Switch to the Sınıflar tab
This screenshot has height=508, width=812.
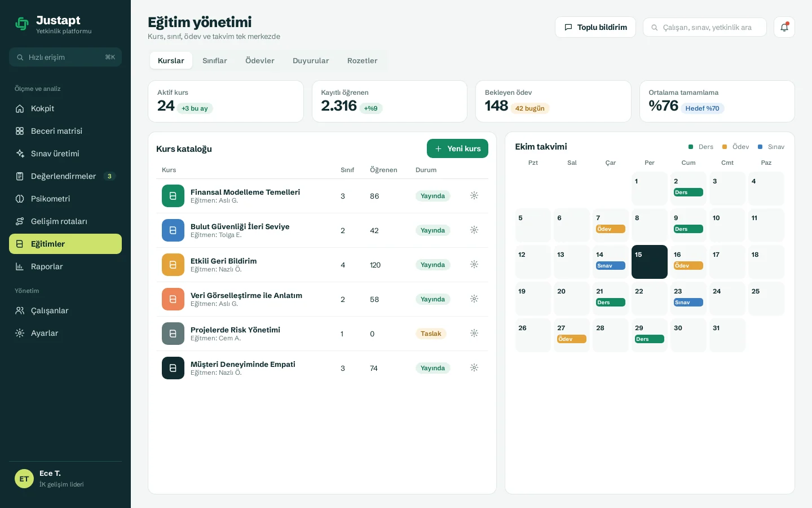click(x=215, y=60)
